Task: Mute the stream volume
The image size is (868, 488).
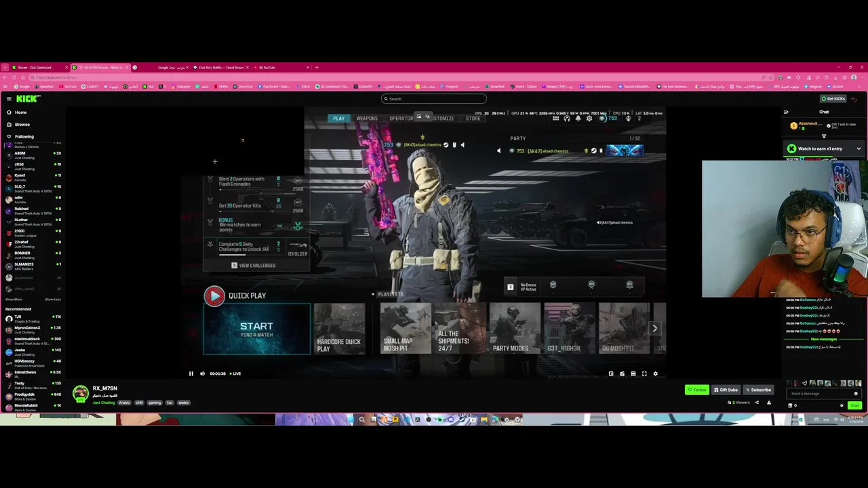Action: tap(202, 373)
